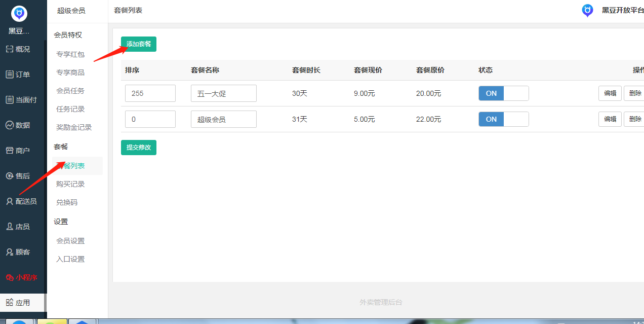
Task: Click the 22.00元 original price cell
Action: 429,119
